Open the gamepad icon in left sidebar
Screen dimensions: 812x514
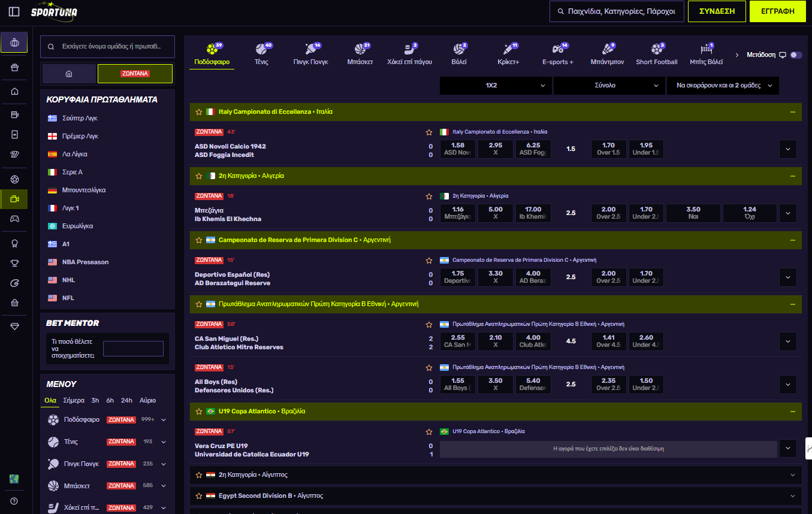click(14, 219)
